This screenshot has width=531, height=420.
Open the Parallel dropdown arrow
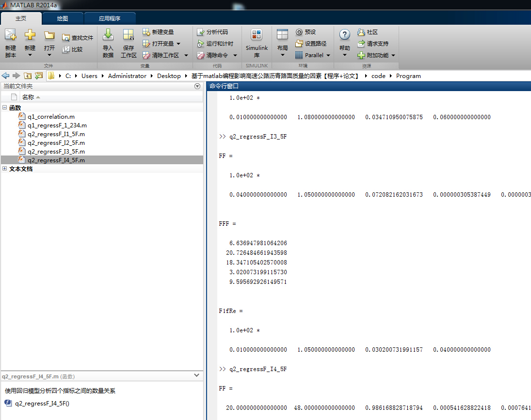click(x=328, y=55)
